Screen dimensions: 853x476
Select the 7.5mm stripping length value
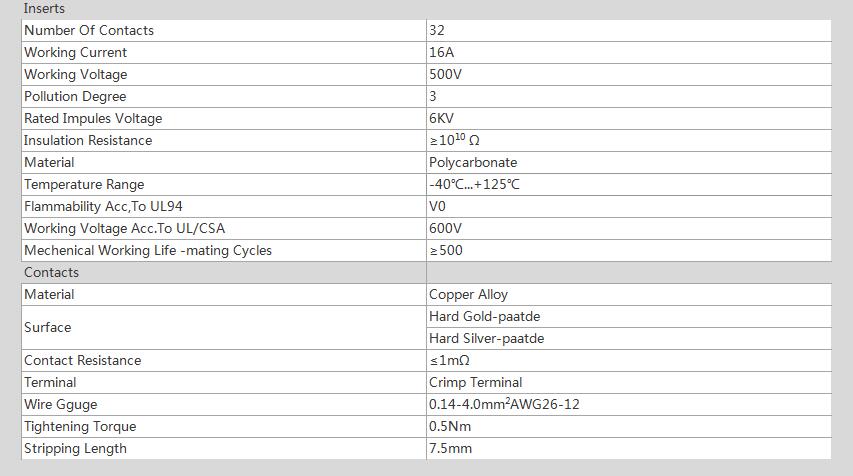450,448
